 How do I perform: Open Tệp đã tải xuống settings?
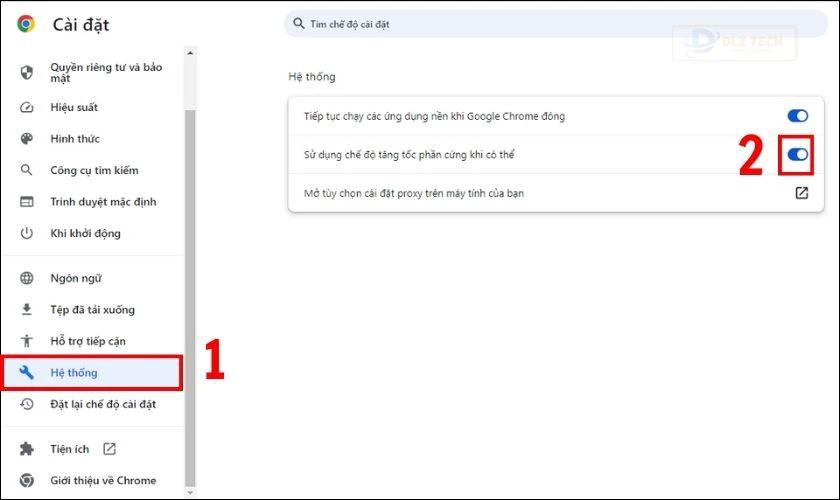point(92,310)
